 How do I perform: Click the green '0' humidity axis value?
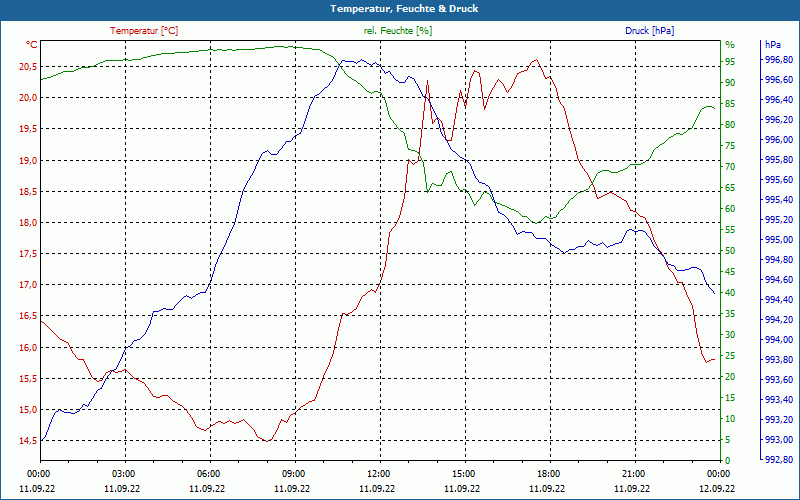click(728, 461)
